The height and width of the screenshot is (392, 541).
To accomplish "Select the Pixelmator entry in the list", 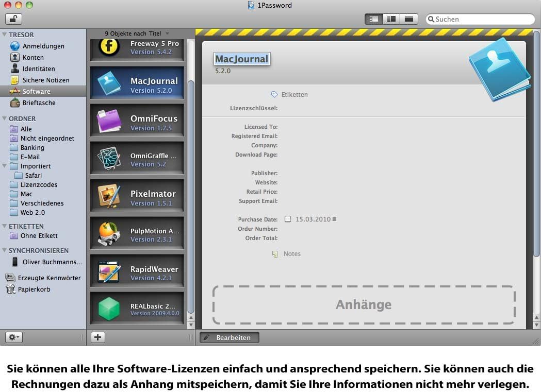I will pyautogui.click(x=137, y=196).
